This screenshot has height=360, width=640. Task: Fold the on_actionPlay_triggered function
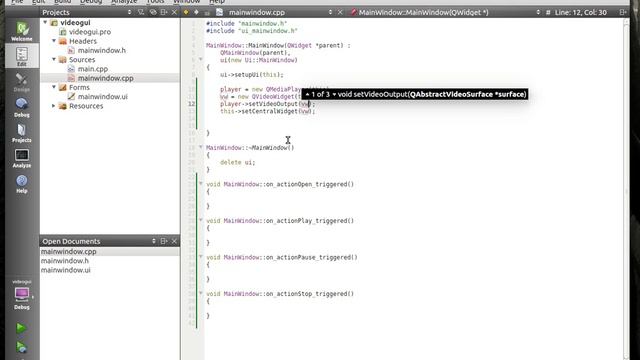tap(201, 220)
